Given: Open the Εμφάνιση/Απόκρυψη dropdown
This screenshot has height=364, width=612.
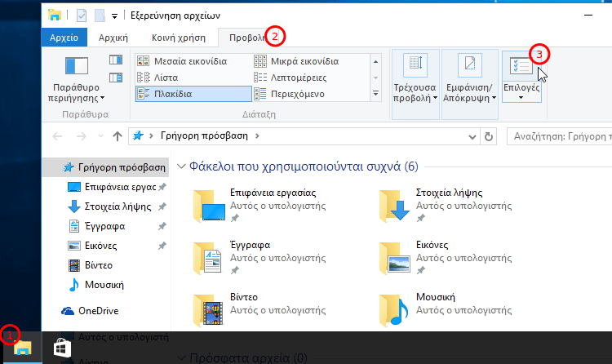Looking at the screenshot, I should pyautogui.click(x=469, y=84).
